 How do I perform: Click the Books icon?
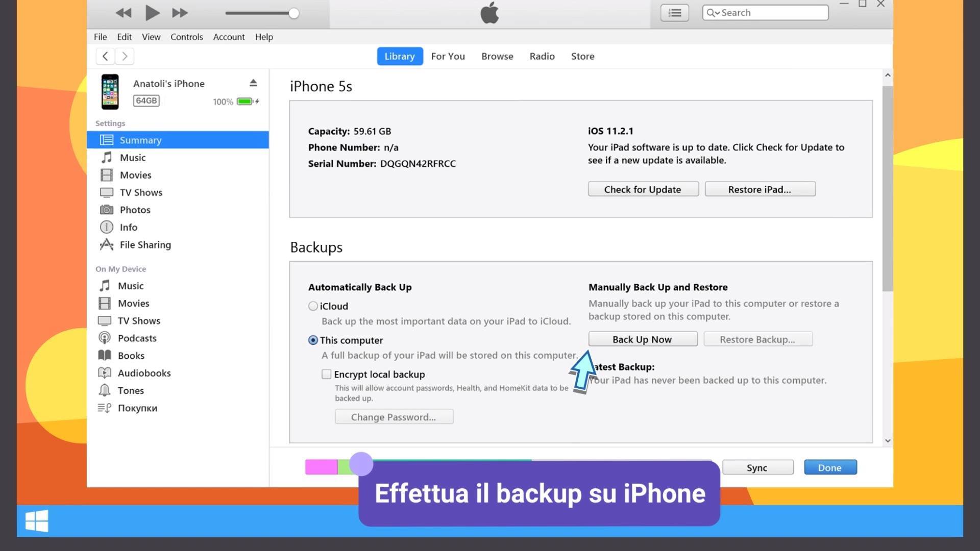[104, 355]
